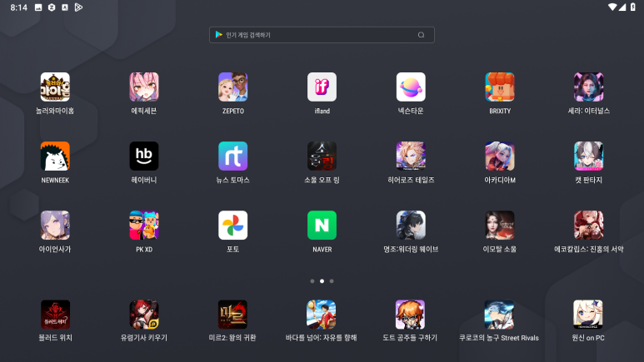Launch 도트 공주들 구하기 game

coord(410,315)
